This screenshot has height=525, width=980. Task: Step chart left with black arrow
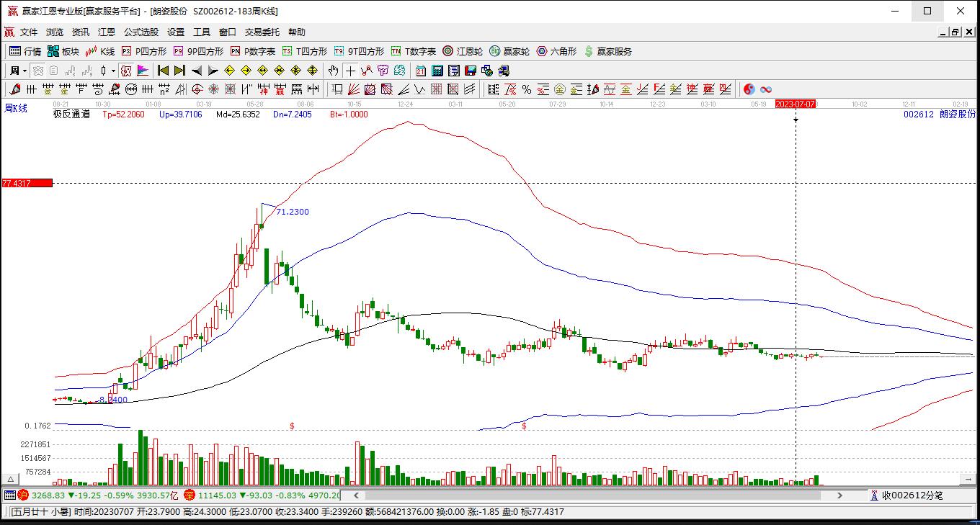click(197, 71)
